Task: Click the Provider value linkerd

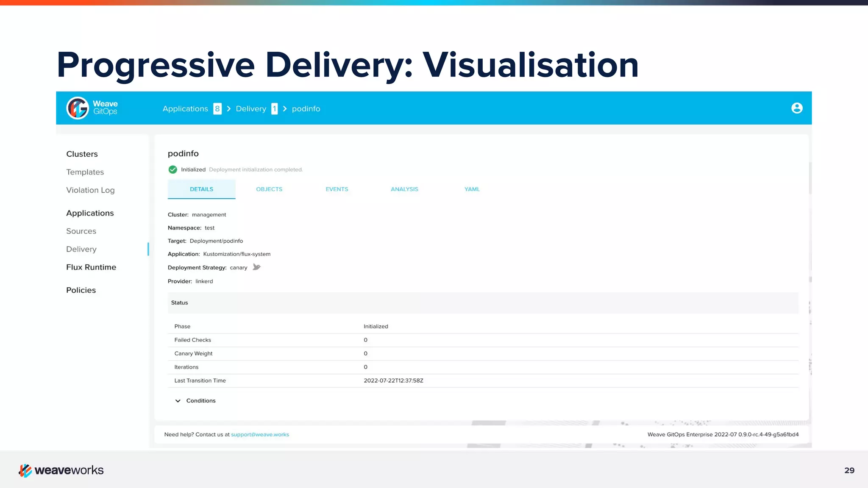Action: pos(204,281)
